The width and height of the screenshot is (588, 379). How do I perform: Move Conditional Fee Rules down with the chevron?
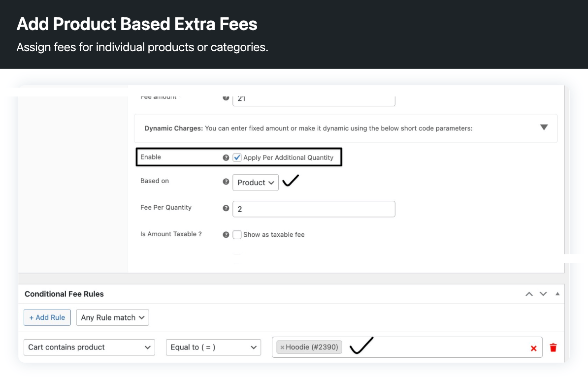point(543,294)
